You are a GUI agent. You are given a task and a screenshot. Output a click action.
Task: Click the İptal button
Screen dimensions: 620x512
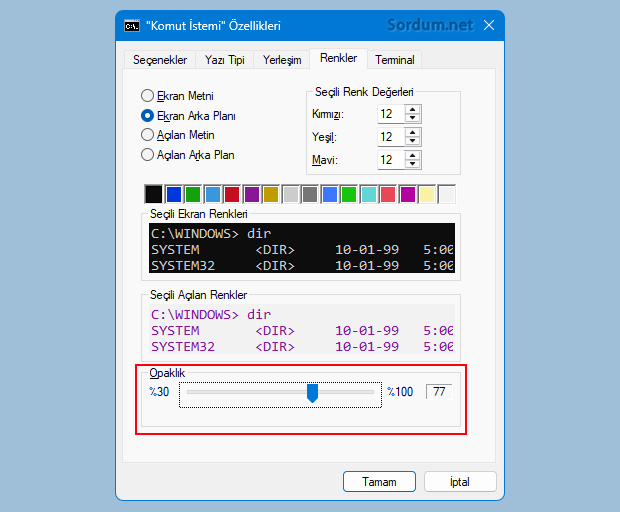[x=460, y=481]
